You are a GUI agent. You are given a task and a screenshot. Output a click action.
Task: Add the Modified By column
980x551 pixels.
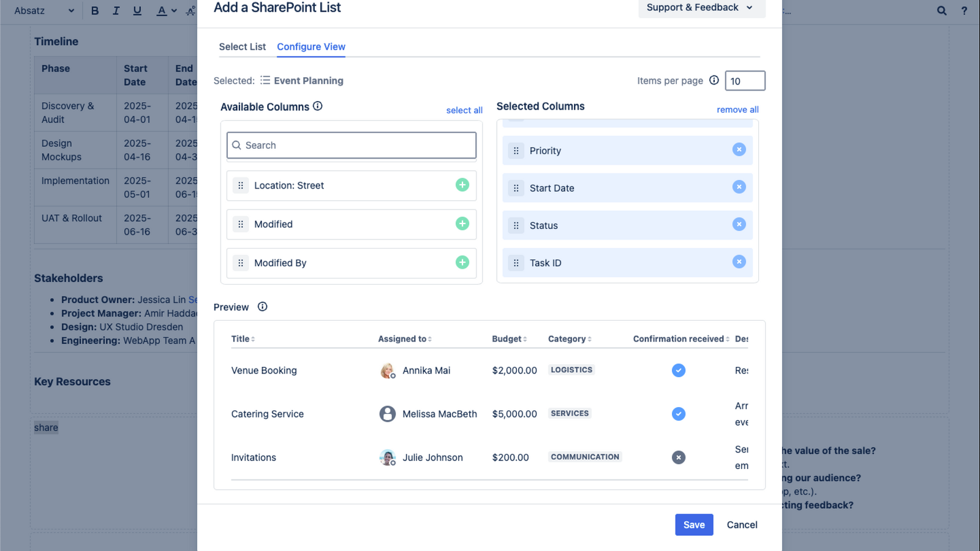(462, 262)
